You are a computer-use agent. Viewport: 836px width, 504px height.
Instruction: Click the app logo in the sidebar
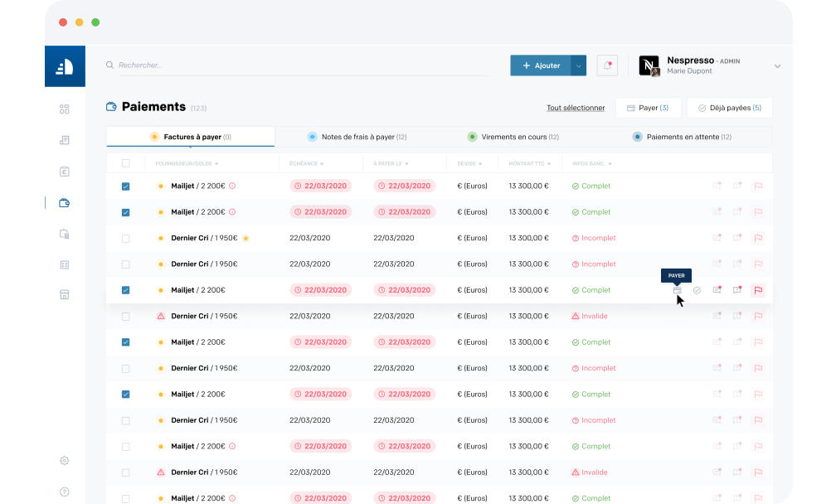(x=65, y=66)
